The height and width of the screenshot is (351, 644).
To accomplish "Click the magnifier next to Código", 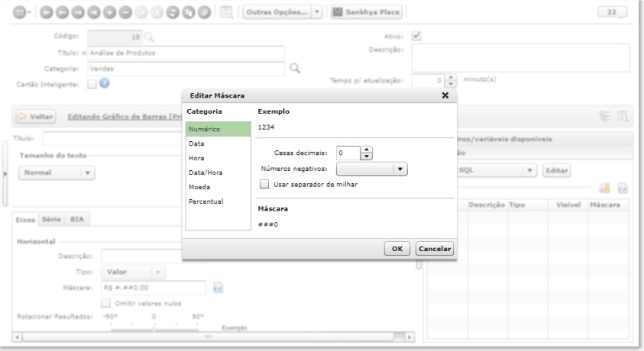I will point(149,37).
